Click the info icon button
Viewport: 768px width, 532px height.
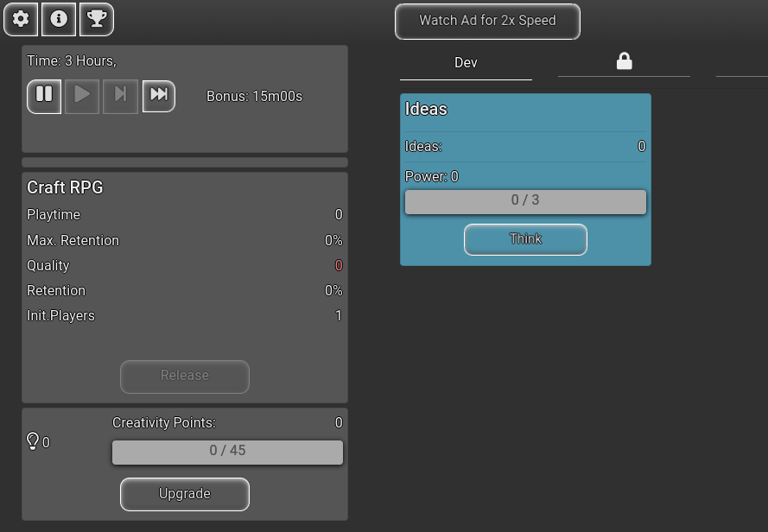point(59,19)
